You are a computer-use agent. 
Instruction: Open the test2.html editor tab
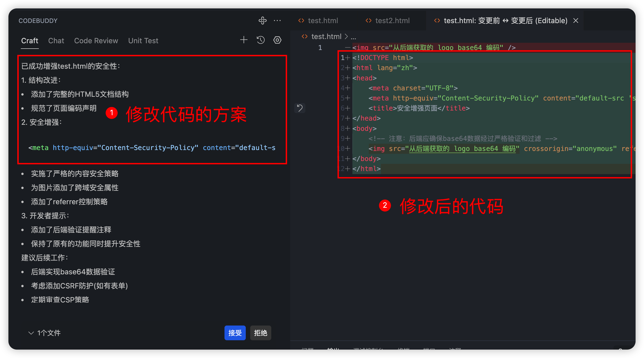click(x=392, y=21)
